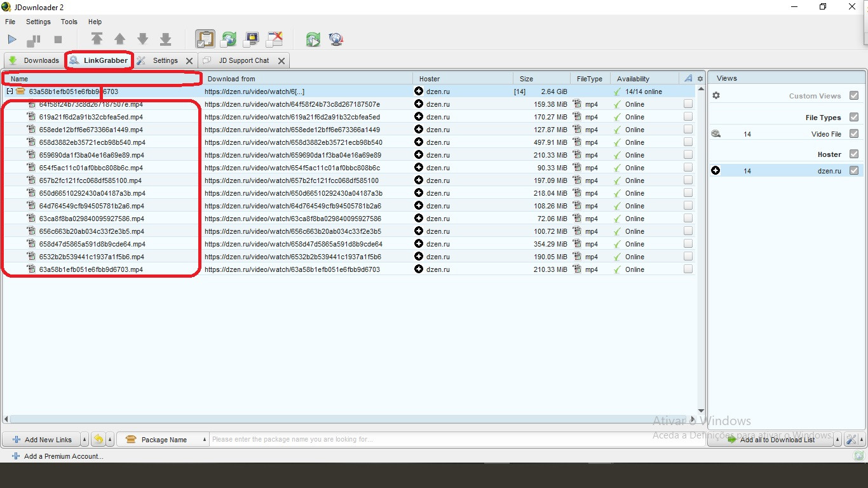Sort by Availability column header
Viewport: 868px width, 488px height.
tap(645, 79)
